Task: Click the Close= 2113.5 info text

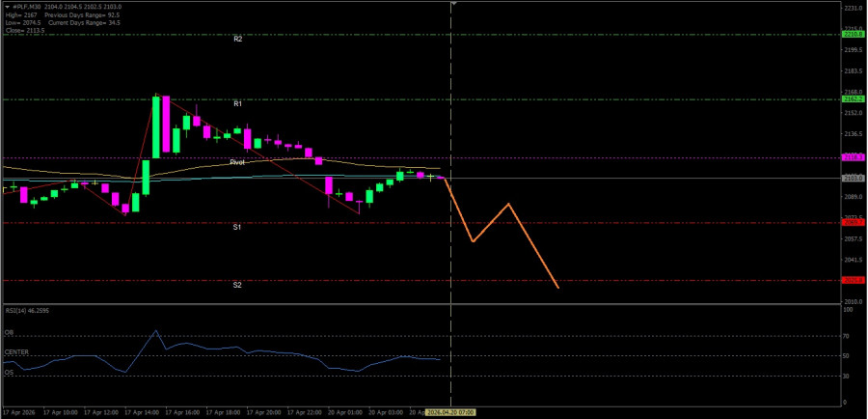Action: click(x=25, y=31)
